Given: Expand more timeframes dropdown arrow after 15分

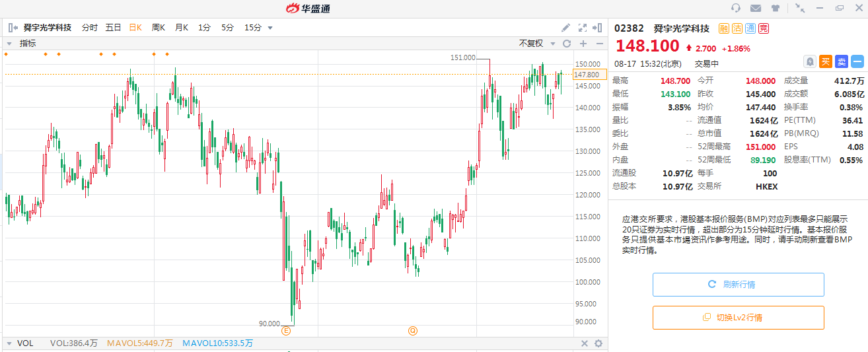Looking at the screenshot, I should point(270,28).
